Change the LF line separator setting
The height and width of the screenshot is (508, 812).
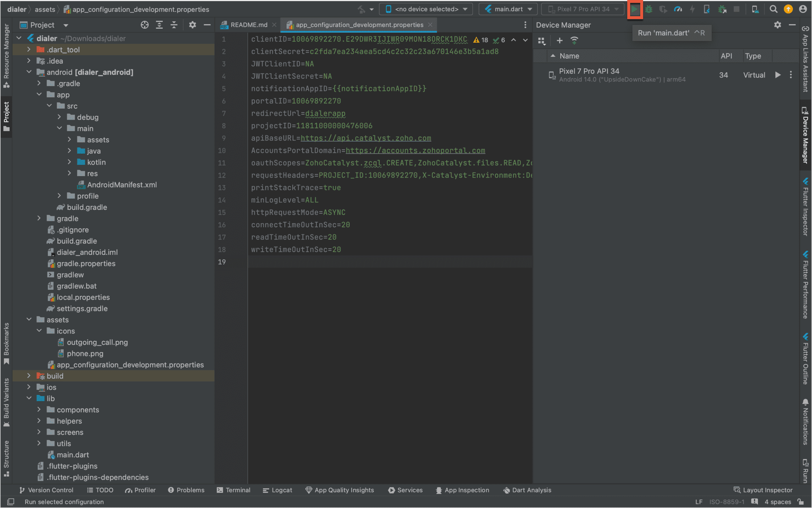coord(699,502)
